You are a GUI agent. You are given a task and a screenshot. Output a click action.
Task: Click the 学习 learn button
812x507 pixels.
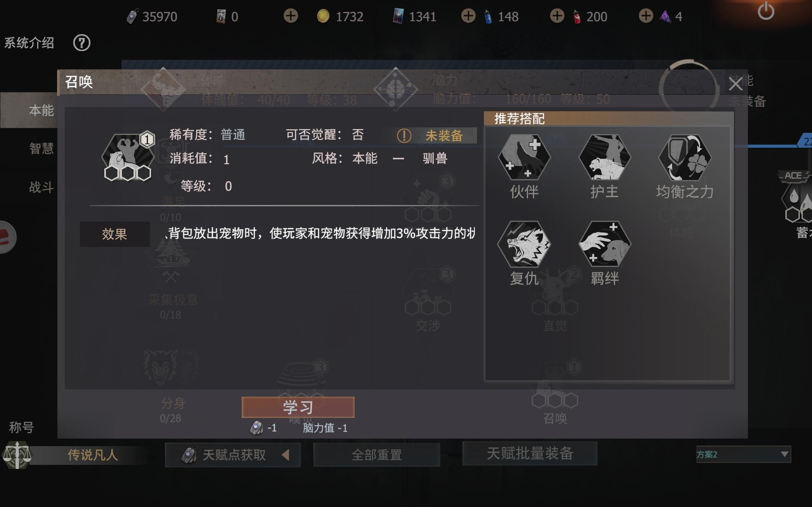298,407
